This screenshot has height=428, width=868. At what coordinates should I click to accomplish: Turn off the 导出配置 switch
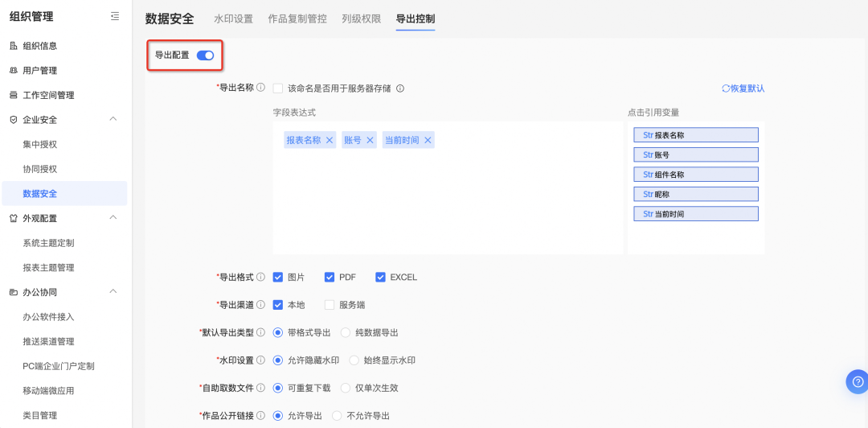click(205, 56)
